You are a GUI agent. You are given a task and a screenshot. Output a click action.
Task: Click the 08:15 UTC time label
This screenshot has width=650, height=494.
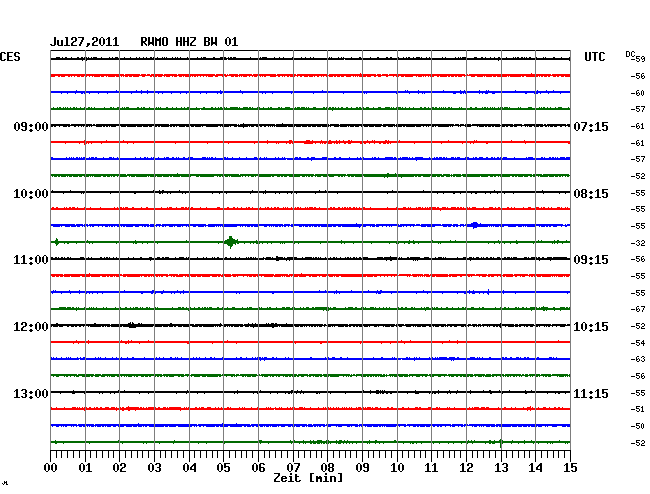(x=591, y=194)
